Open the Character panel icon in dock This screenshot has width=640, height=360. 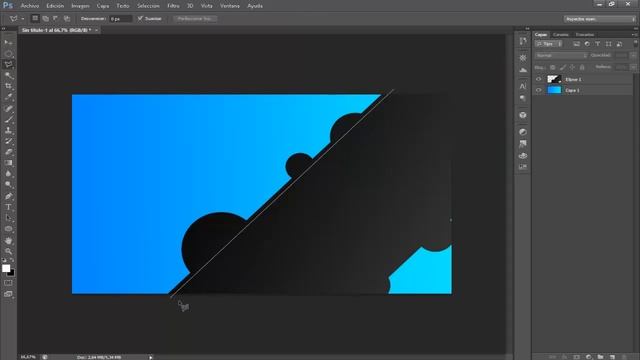click(x=523, y=86)
